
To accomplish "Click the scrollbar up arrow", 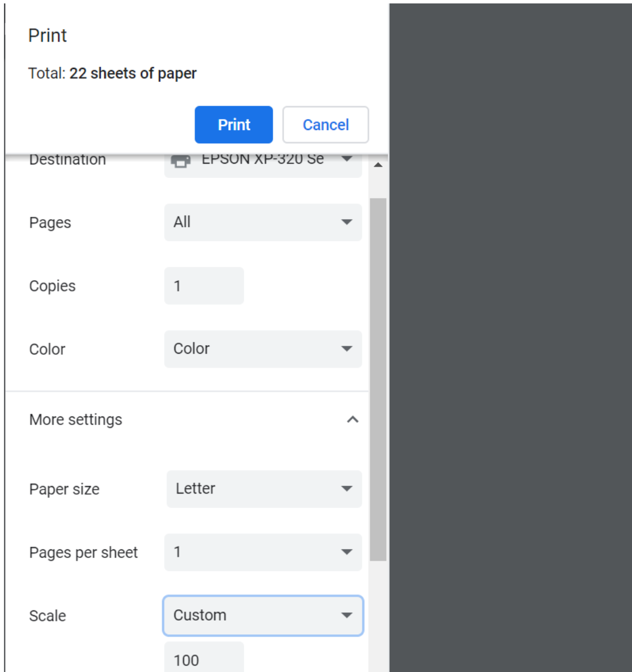I will pos(378,165).
